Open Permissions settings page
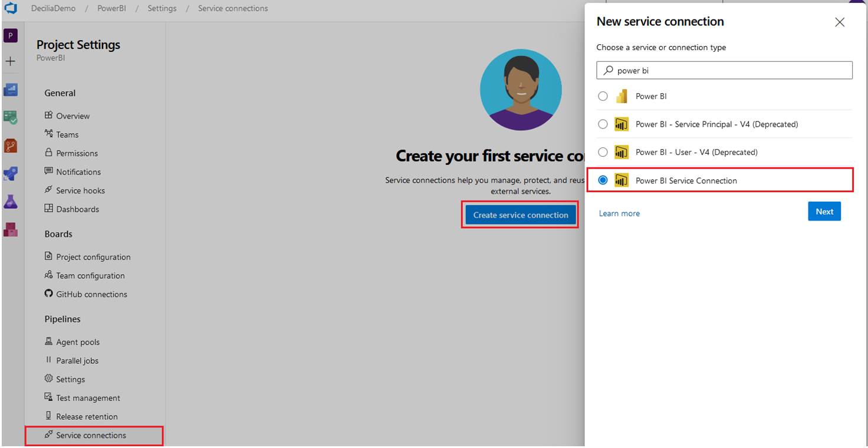This screenshot has height=448, width=868. [x=77, y=153]
